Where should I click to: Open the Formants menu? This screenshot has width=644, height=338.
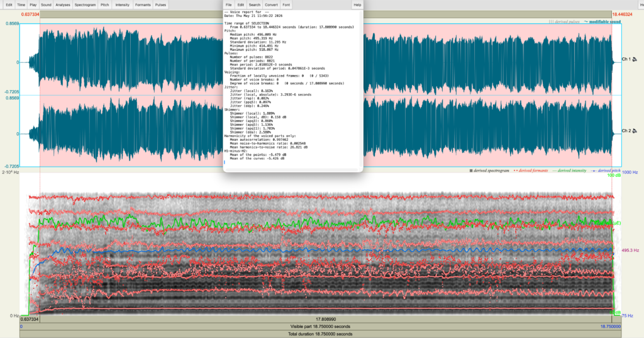coord(143,5)
